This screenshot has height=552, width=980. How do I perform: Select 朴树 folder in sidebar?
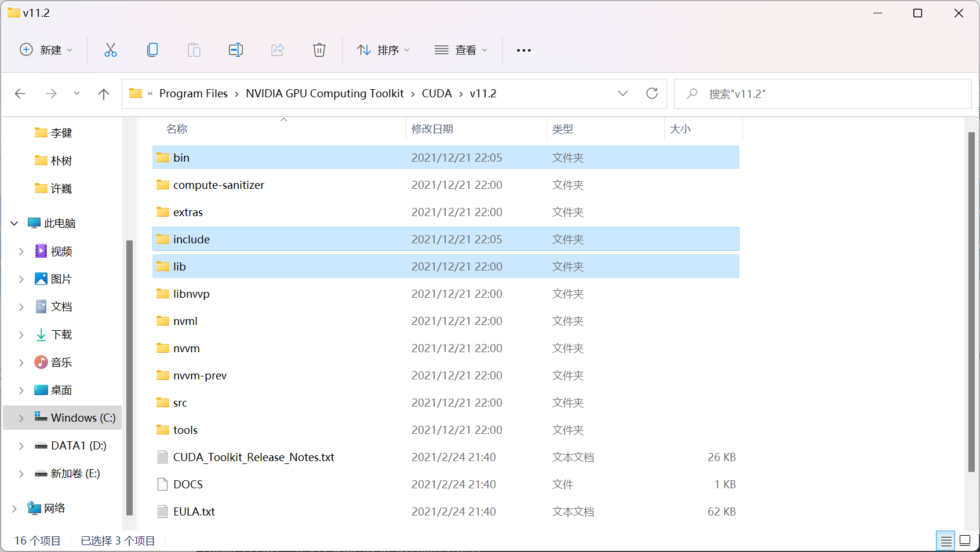click(x=61, y=160)
